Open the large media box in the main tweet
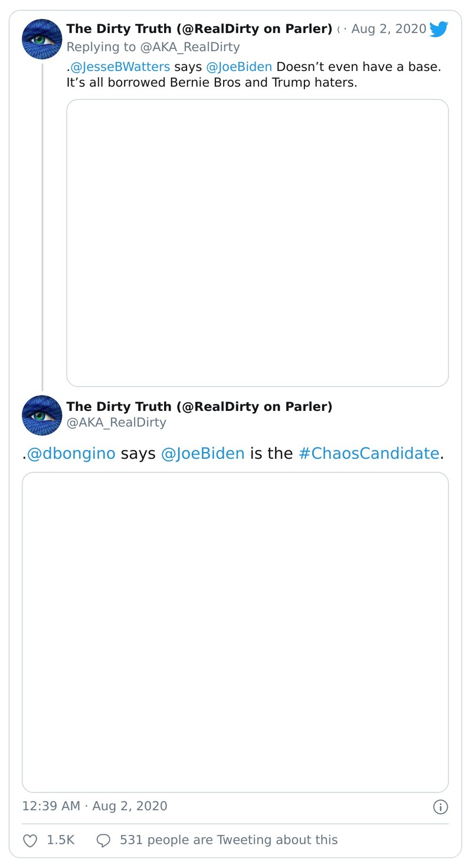The width and height of the screenshot is (472, 868). [x=235, y=632]
